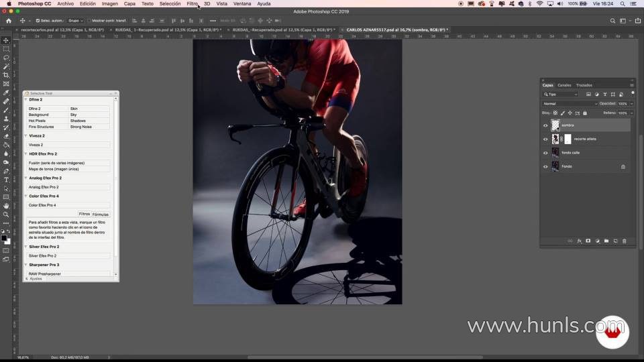The image size is (644, 362).
Task: Open the Normal blend mode dropdown
Action: (x=570, y=104)
